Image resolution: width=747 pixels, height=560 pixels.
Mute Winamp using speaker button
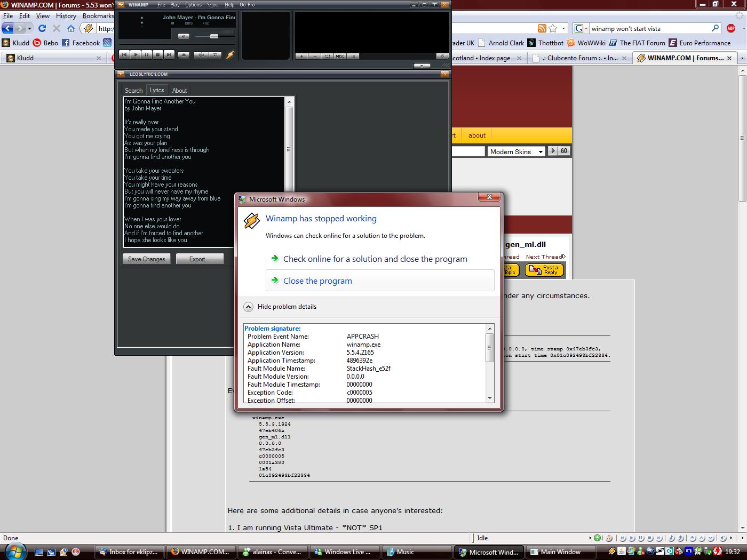coord(184,36)
